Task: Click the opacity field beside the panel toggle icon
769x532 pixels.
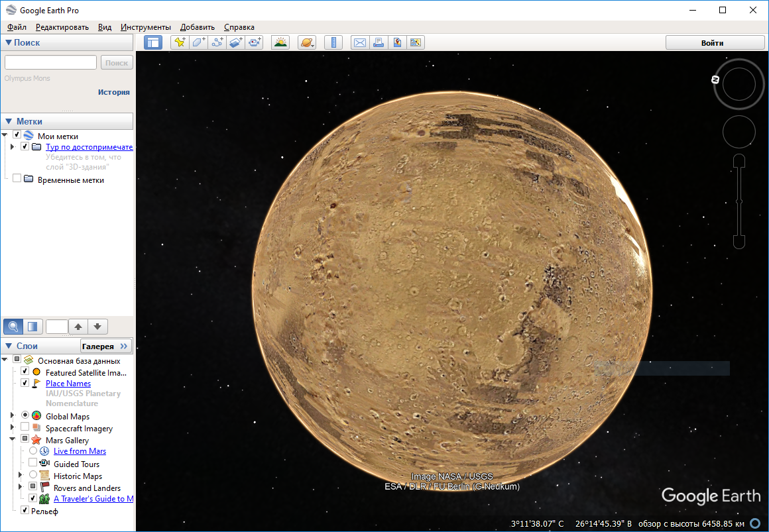Action: coord(56,327)
